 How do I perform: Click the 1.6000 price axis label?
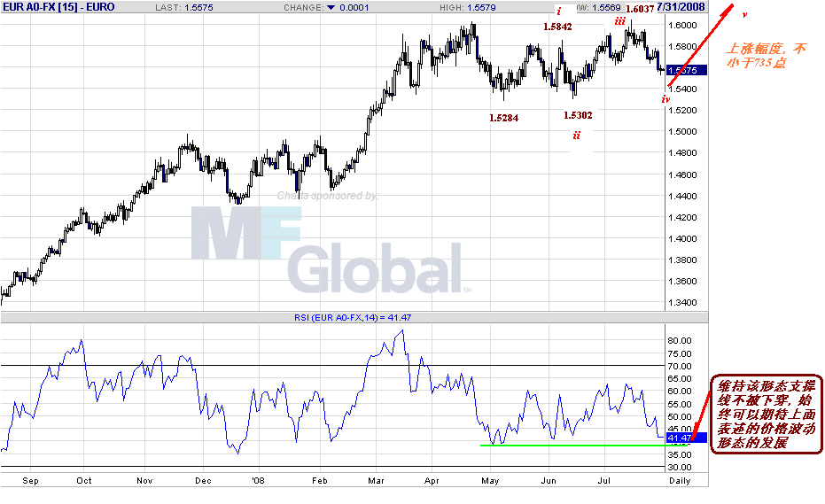click(x=682, y=26)
